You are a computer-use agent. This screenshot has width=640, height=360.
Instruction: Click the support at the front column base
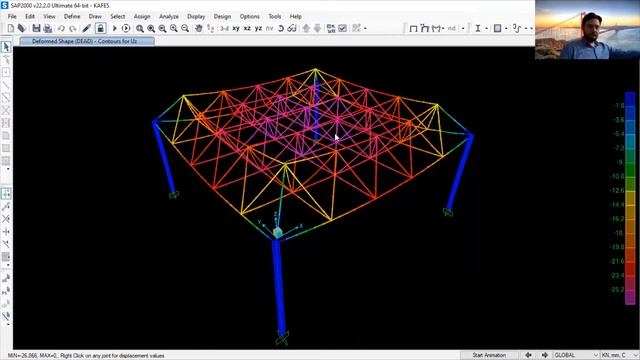pyautogui.click(x=282, y=338)
